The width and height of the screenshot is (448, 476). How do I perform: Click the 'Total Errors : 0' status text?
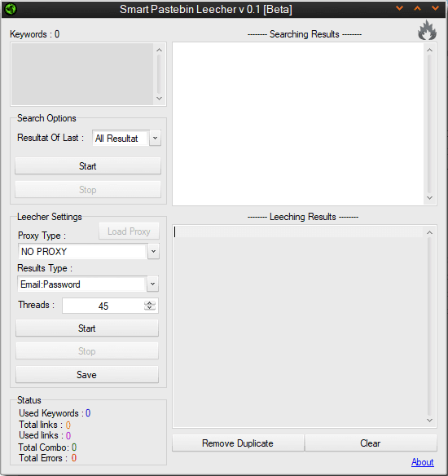point(47,458)
